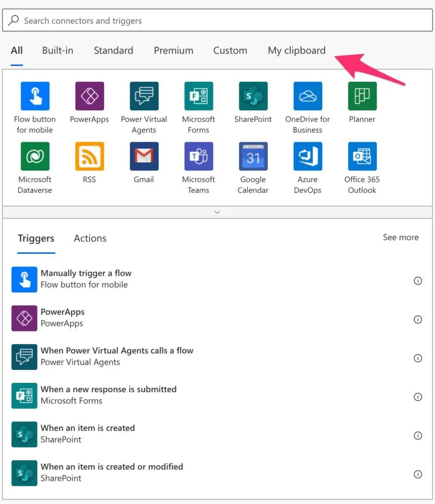Choose the OneDrive for Business connector

coord(307,96)
